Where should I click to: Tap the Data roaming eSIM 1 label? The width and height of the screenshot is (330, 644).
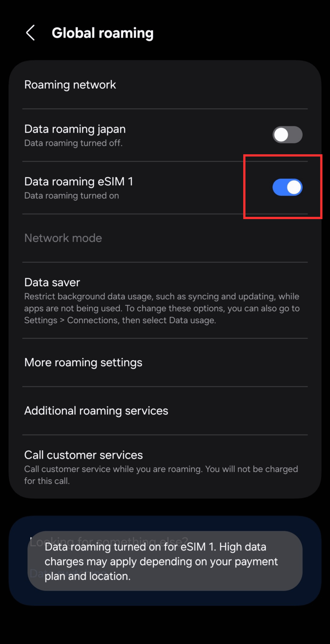point(79,181)
